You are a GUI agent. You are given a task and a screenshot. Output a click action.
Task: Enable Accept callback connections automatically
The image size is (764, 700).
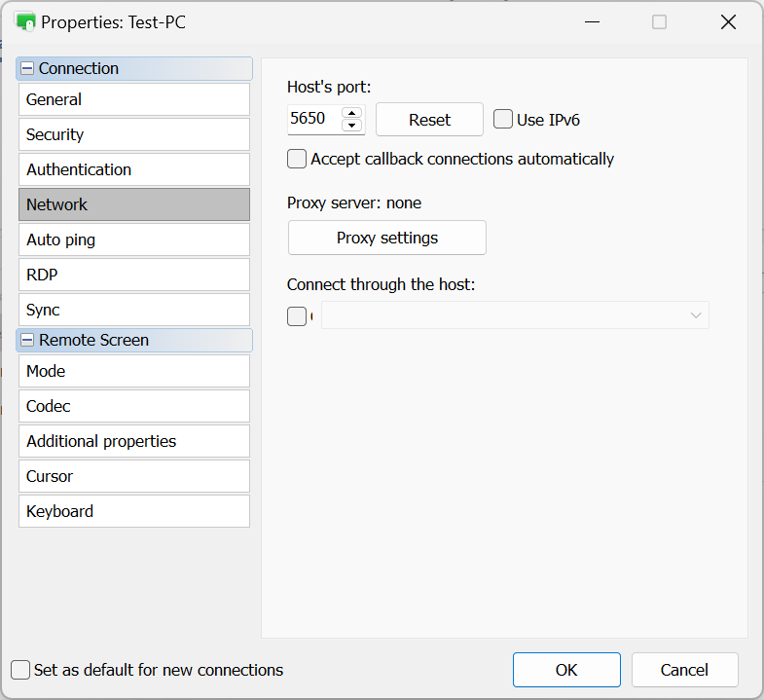click(297, 159)
